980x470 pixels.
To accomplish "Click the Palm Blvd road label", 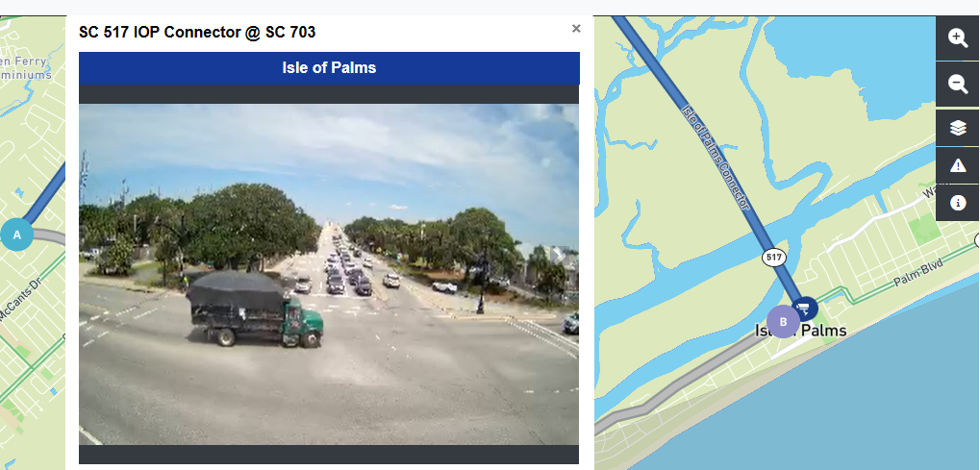I will click(x=918, y=273).
